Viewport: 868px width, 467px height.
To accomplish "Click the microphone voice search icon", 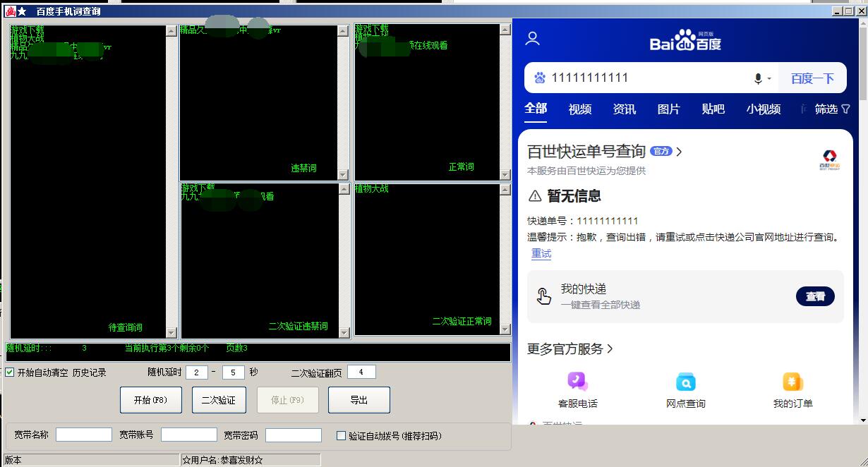I will (758, 78).
